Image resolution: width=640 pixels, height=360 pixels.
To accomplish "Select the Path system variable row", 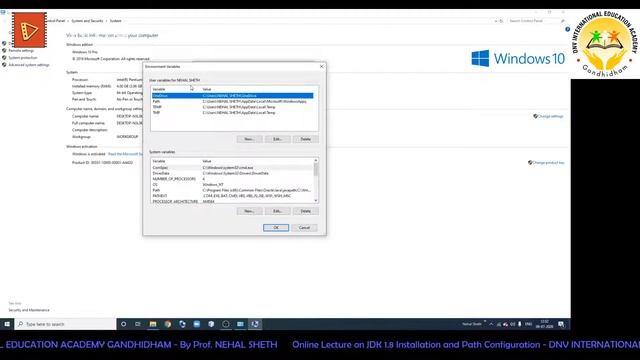I will coord(232,190).
